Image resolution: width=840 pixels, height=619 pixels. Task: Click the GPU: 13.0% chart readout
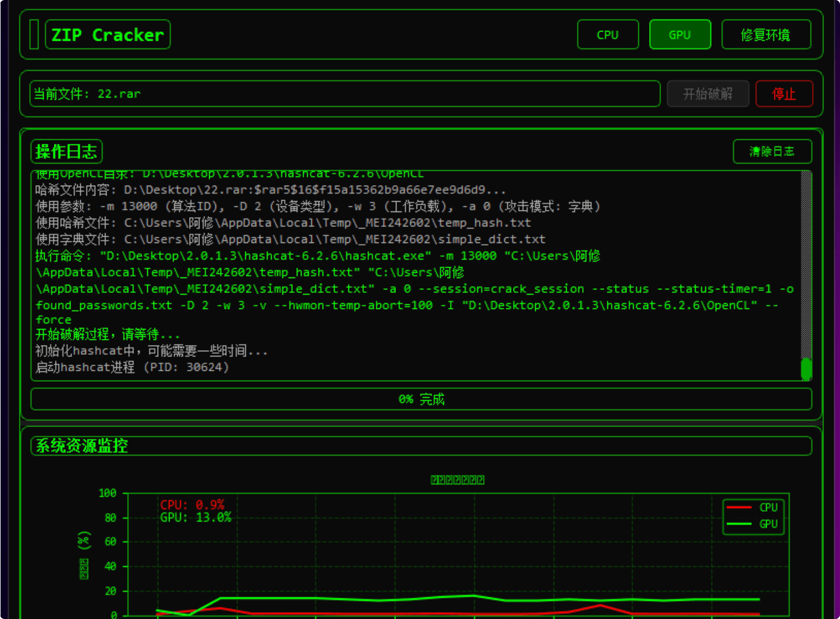[x=195, y=518]
